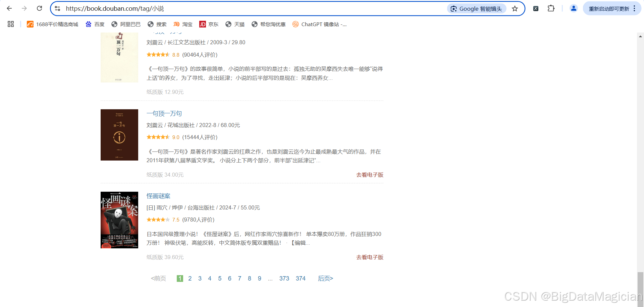Image resolution: width=644 pixels, height=307 pixels.
Task: Open 百度 bookmark
Action: [95, 24]
